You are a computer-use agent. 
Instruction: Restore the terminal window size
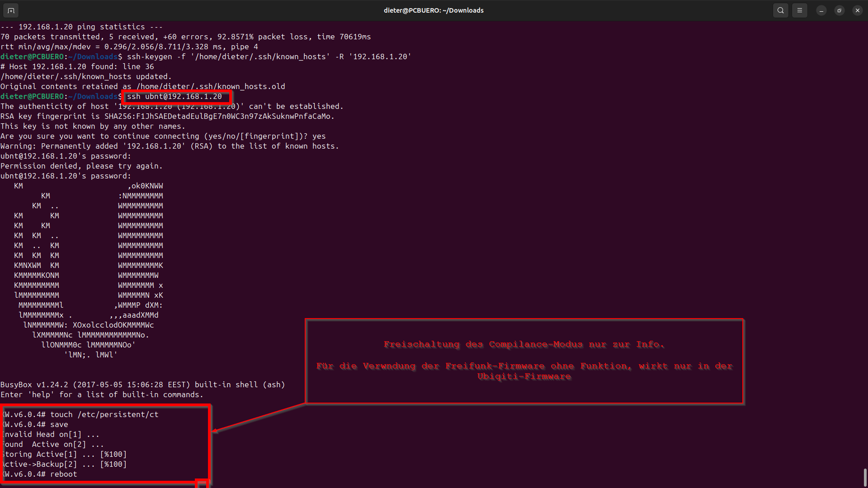[839, 10]
